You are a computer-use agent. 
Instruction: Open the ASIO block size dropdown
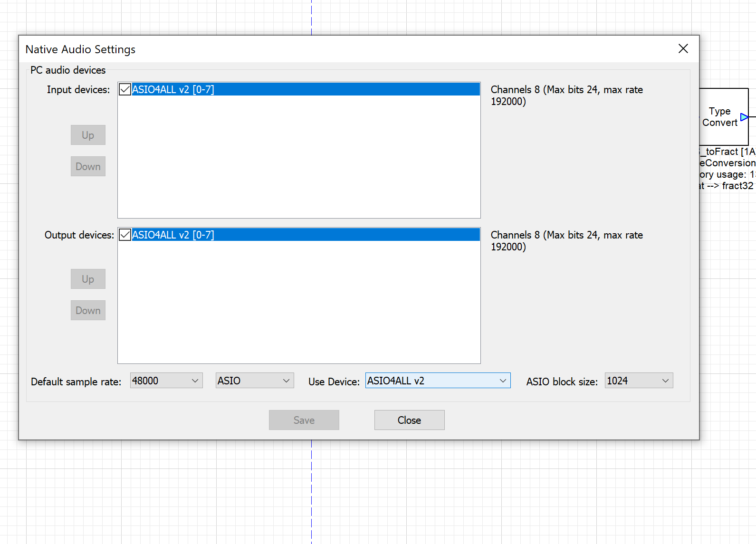click(638, 381)
